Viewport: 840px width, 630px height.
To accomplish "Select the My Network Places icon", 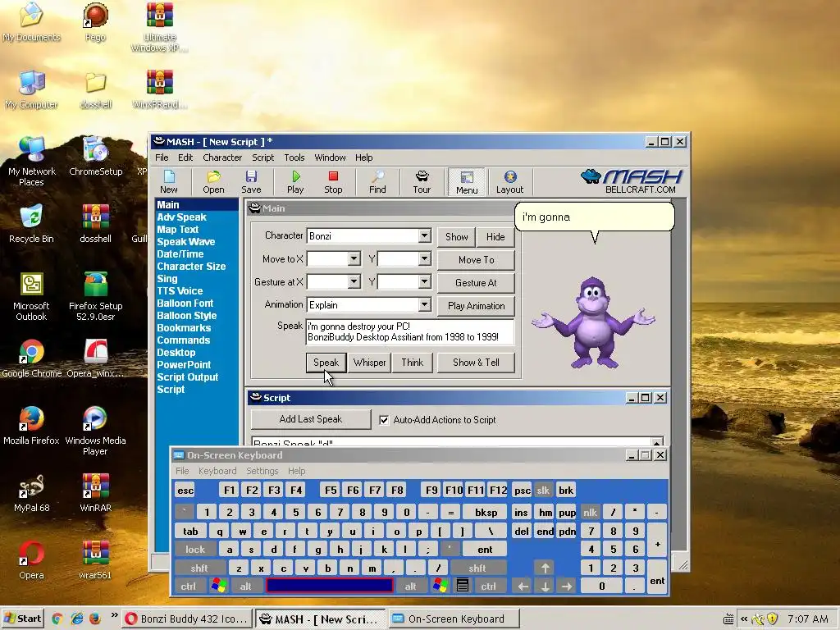I will click(x=32, y=162).
